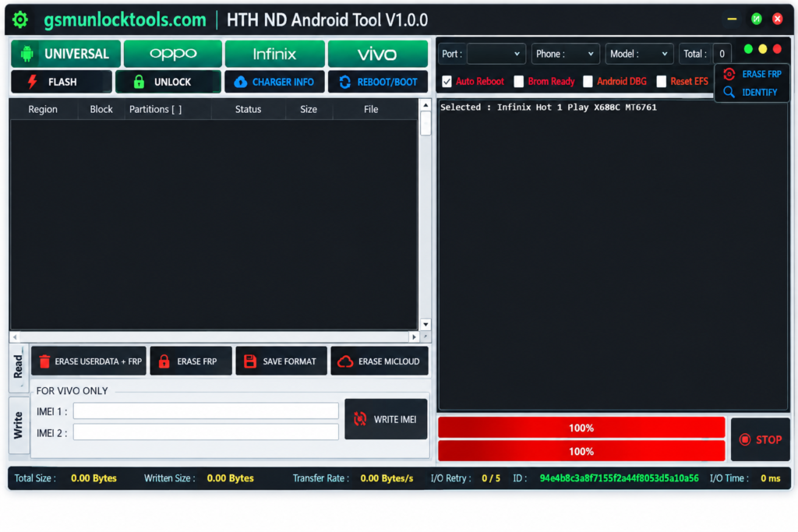
Task: Select the Infinix brand tab
Action: [x=275, y=54]
